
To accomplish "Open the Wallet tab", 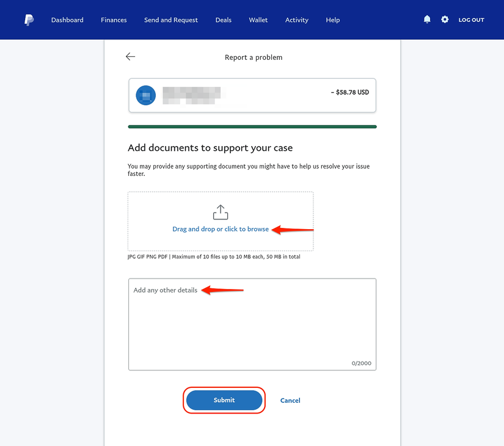I will (258, 20).
